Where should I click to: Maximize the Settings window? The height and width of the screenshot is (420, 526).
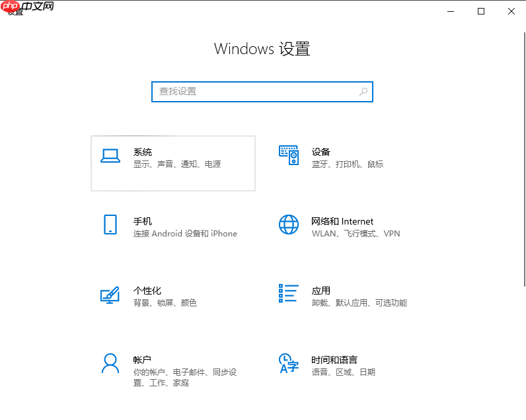click(x=481, y=11)
